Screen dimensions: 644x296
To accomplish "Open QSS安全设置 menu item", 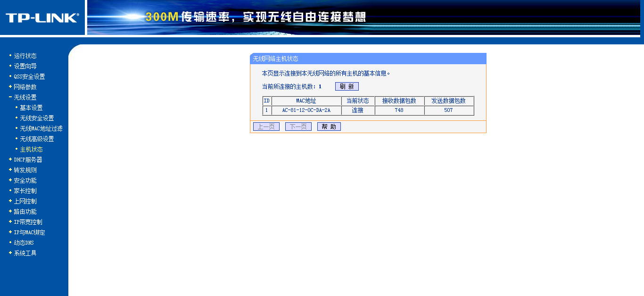I will tap(29, 76).
